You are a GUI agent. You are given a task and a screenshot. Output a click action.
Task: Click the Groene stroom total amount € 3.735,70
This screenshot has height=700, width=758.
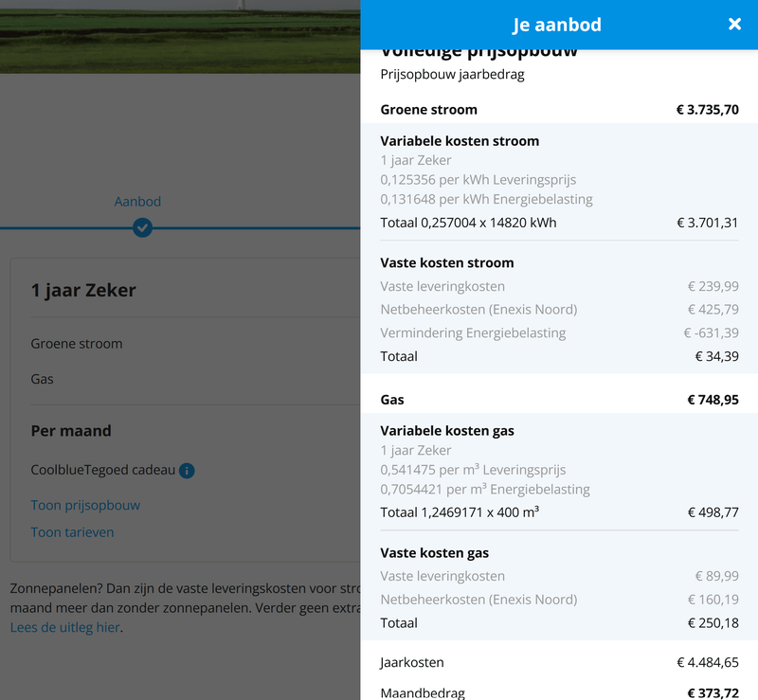[x=707, y=110]
